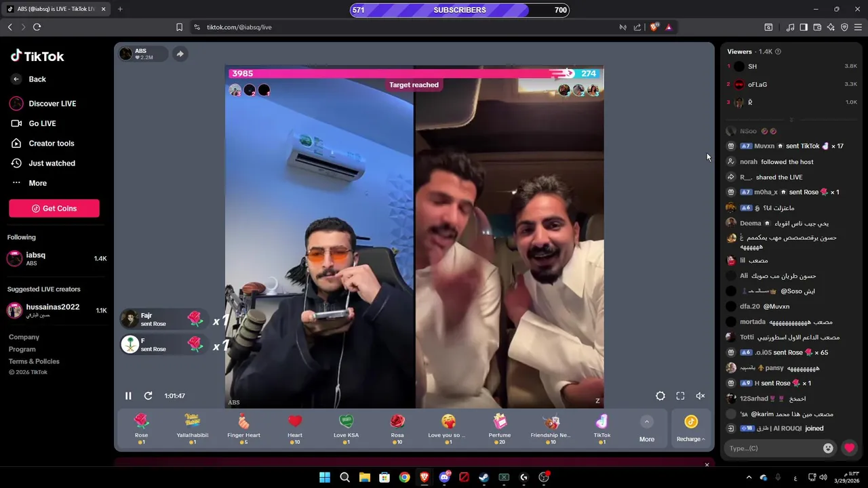868x488 pixels.
Task: Send the TikTok gift
Action: pyautogui.click(x=602, y=429)
